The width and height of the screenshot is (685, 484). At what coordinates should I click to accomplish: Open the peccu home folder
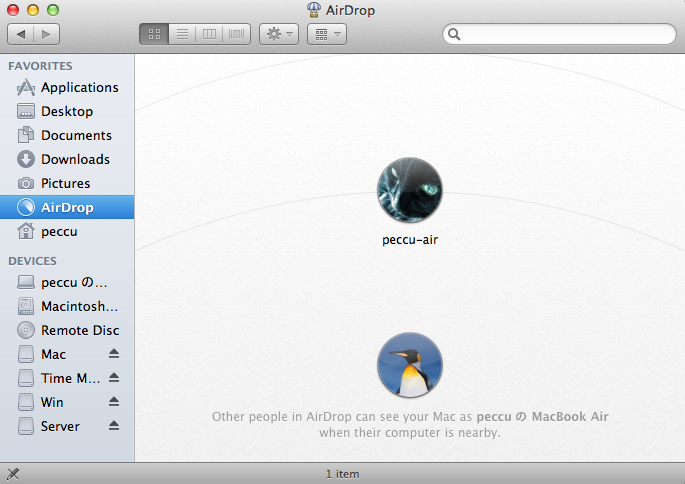click(x=67, y=231)
